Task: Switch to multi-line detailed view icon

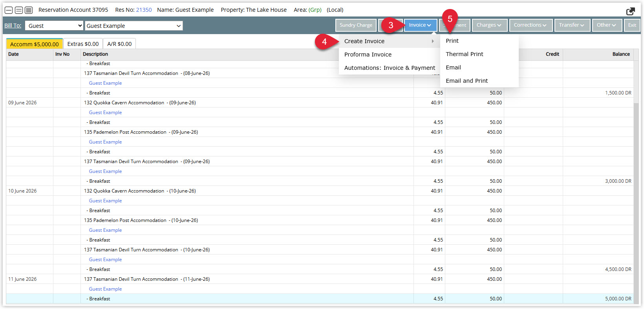Action: tap(29, 10)
